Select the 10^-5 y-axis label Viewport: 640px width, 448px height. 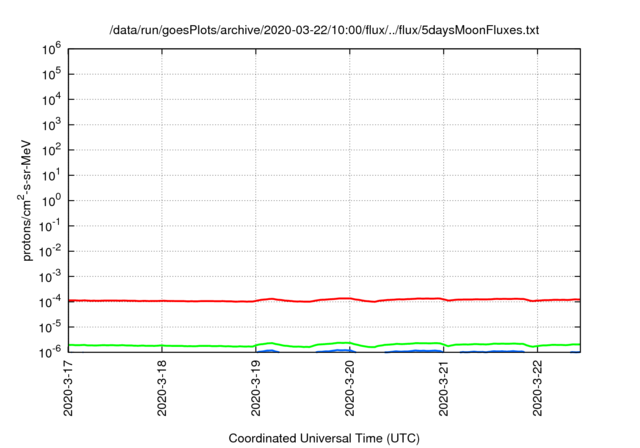[49, 328]
